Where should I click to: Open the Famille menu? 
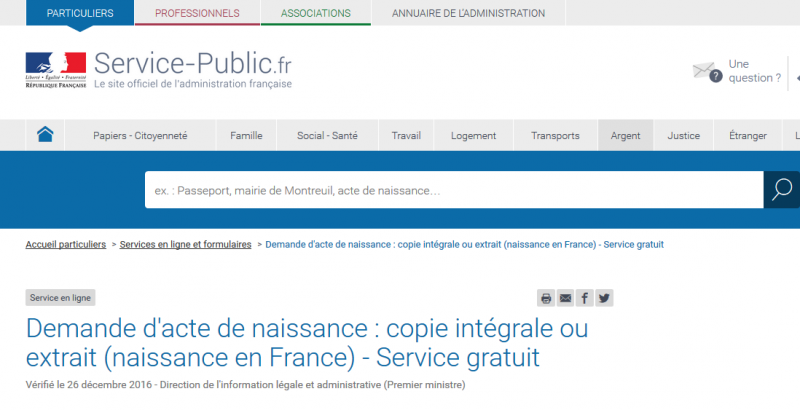[x=246, y=136]
